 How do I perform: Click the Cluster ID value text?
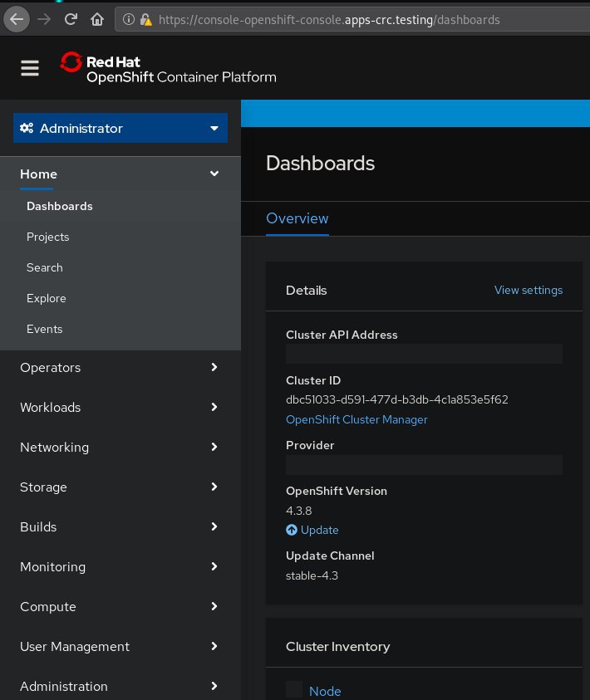click(397, 399)
